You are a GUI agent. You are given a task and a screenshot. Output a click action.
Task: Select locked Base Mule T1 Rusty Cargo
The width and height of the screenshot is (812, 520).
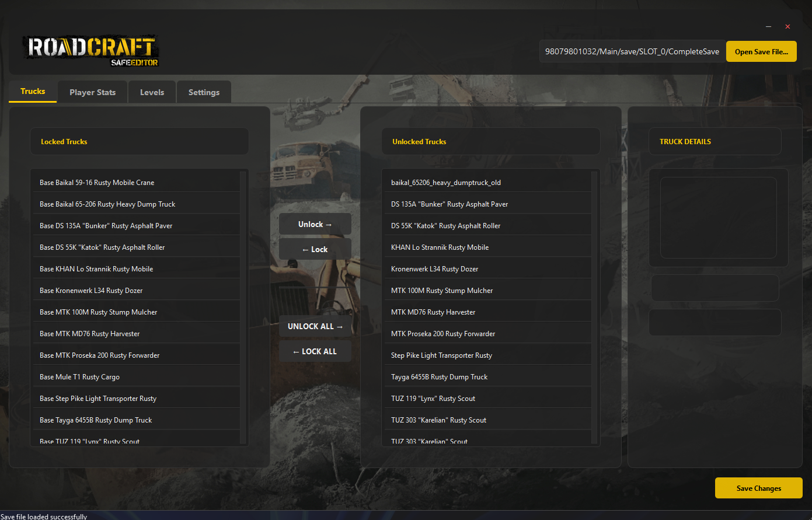[x=137, y=377]
